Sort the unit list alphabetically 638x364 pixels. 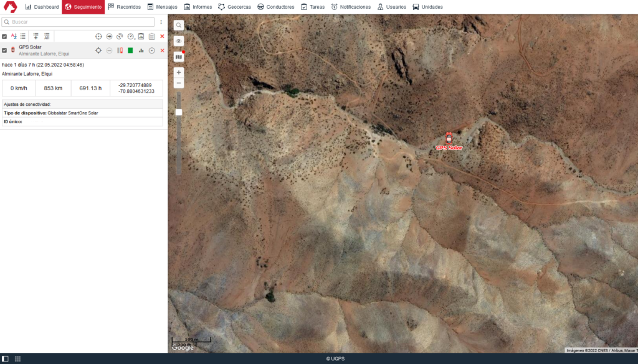point(14,37)
